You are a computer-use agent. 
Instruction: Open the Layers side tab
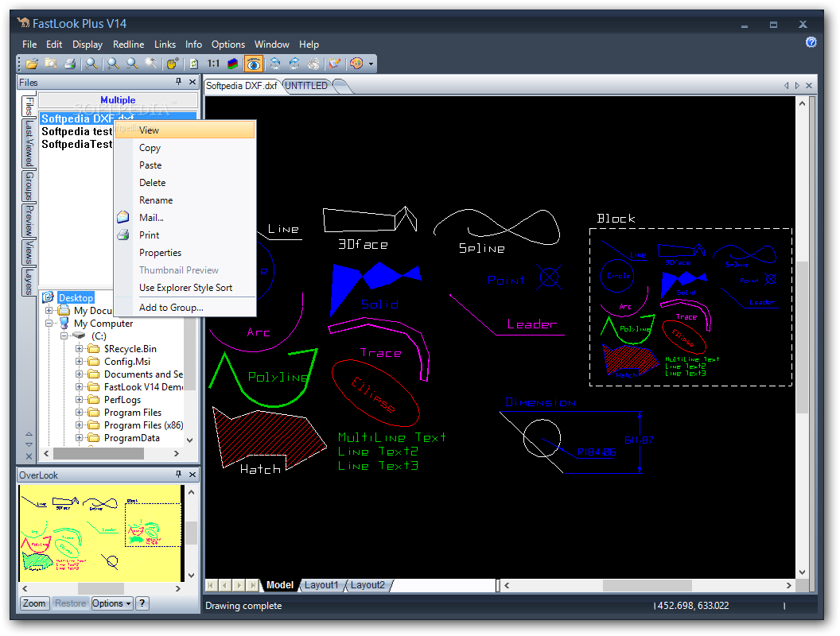[29, 281]
